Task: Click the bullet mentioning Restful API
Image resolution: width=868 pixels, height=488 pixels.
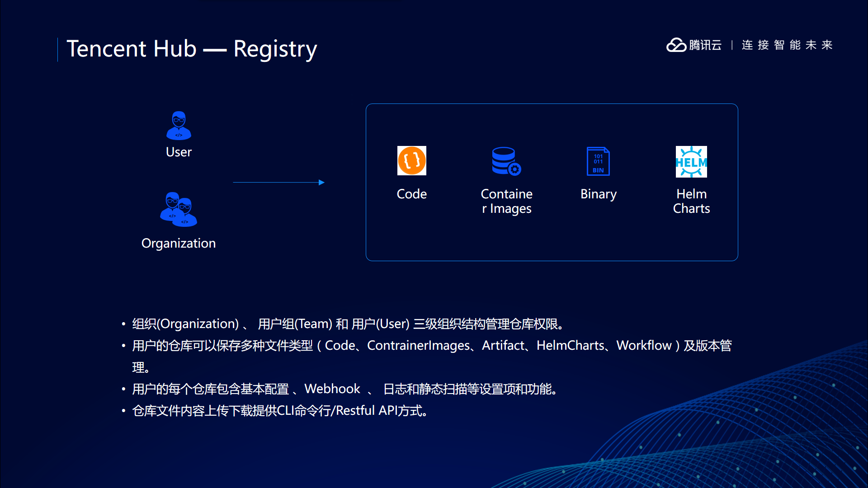Action: tap(280, 411)
